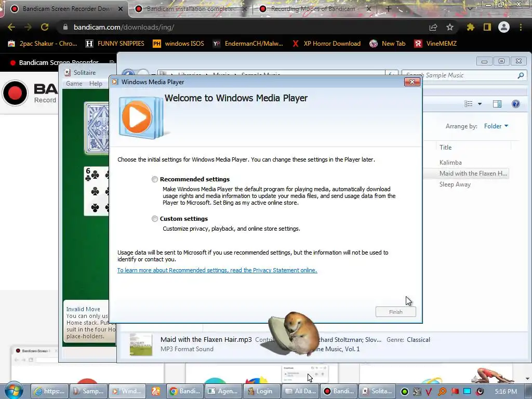Viewport: 532px width, 399px height.
Task: Open Chrome Bandicam taskbar item
Action: (x=185, y=391)
